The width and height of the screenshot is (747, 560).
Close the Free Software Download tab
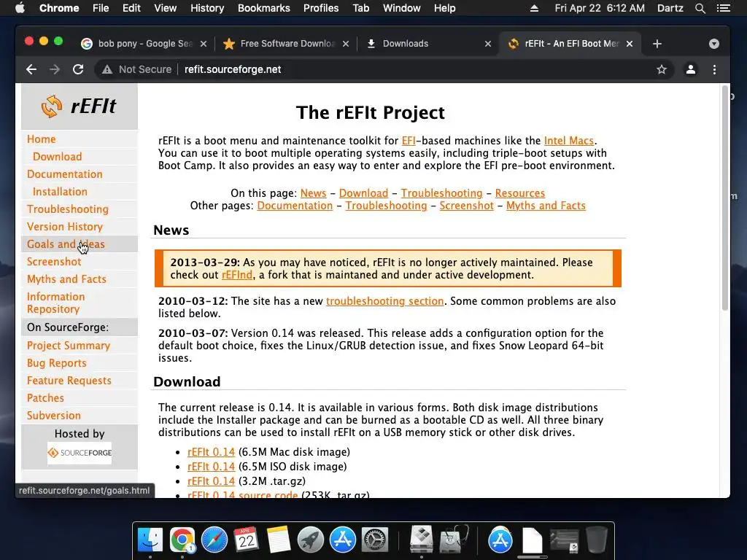346,44
